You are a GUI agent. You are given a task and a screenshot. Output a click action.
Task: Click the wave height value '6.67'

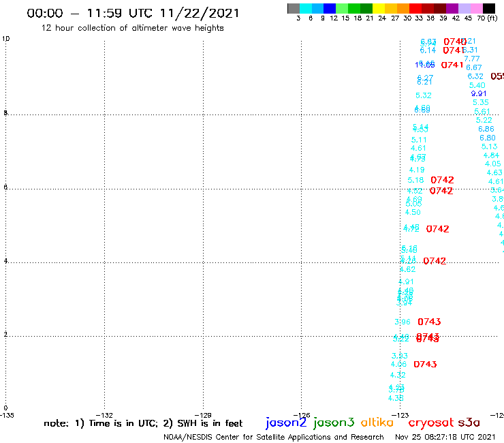click(x=474, y=67)
